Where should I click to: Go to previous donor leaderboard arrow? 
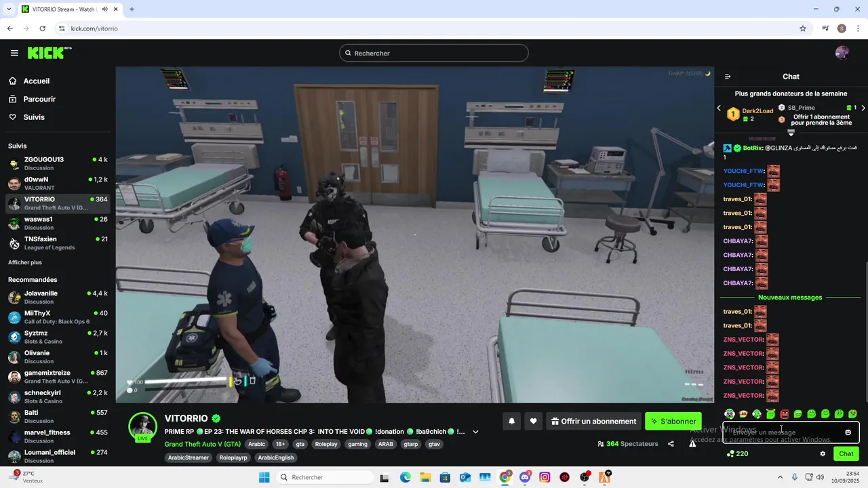(719, 108)
